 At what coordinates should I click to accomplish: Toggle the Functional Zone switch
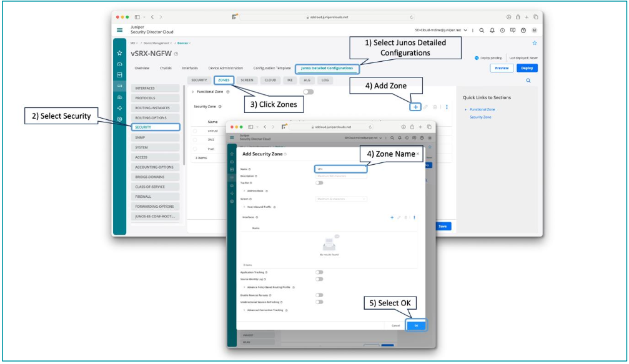tap(308, 92)
